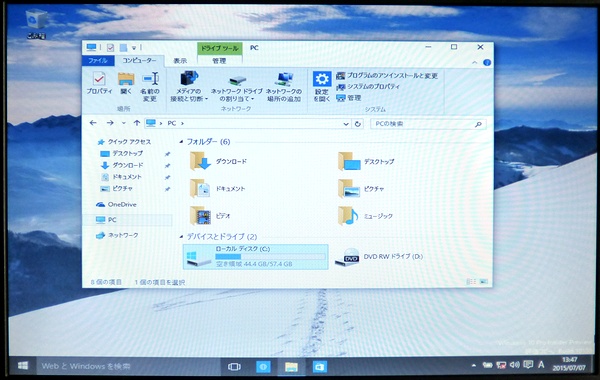Select the Music (ミュージック) folder icon

(348, 215)
